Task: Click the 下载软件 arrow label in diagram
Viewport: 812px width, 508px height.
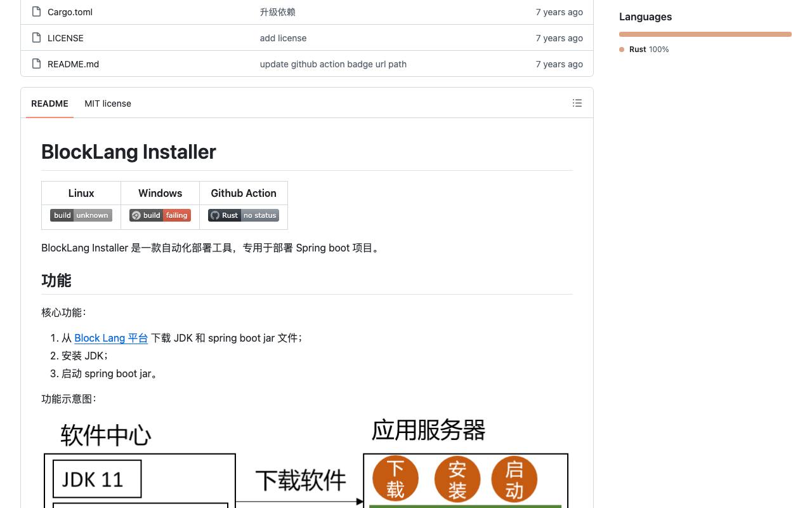Action: (x=301, y=480)
